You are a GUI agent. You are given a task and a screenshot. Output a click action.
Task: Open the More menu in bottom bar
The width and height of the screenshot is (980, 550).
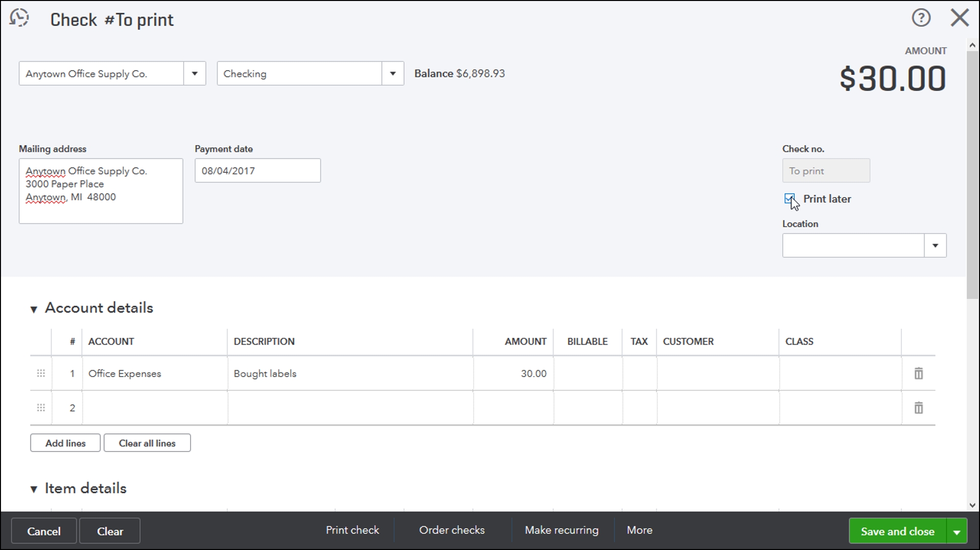pos(639,530)
